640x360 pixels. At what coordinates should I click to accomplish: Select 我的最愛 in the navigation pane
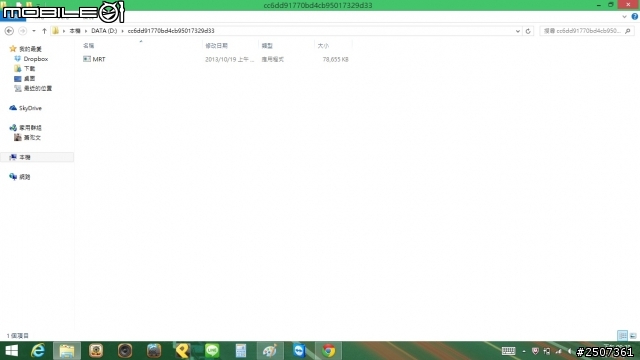pyautogui.click(x=30, y=49)
